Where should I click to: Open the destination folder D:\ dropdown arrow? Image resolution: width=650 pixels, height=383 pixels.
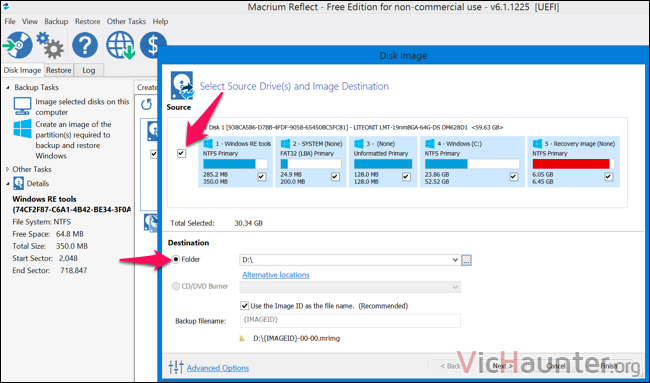pyautogui.click(x=455, y=260)
